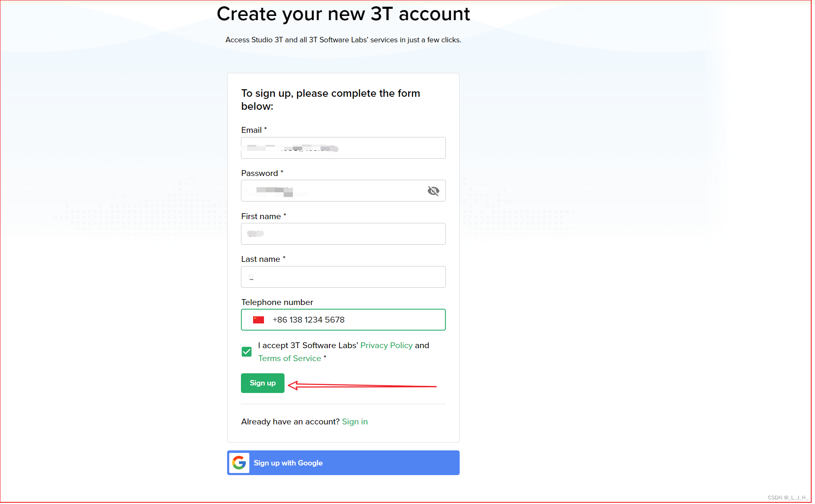This screenshot has height=504, width=815.
Task: Follow the Sign in link
Action: [x=354, y=421]
